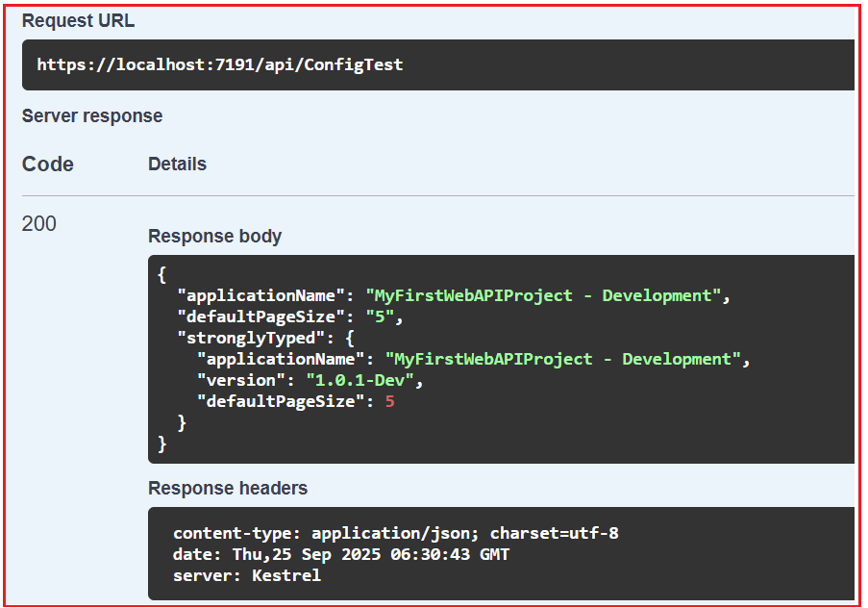Click the "Code" column header

click(47, 164)
